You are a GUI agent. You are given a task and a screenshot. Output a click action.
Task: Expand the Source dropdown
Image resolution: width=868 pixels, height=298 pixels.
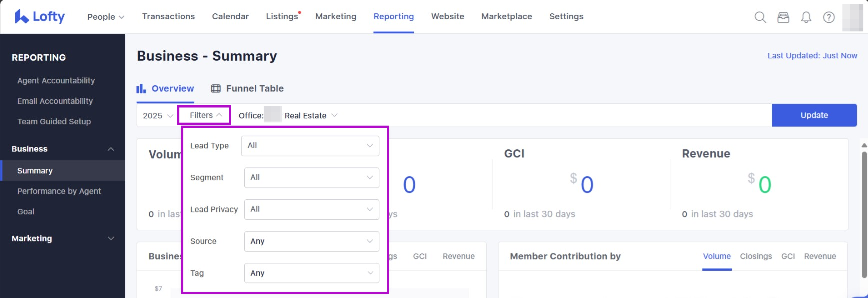pos(311,241)
